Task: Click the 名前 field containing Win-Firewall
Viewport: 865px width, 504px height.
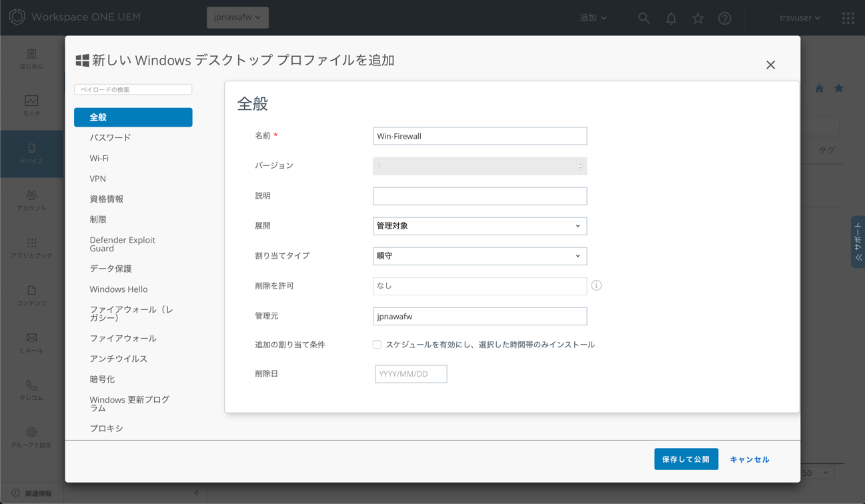Action: pos(480,136)
